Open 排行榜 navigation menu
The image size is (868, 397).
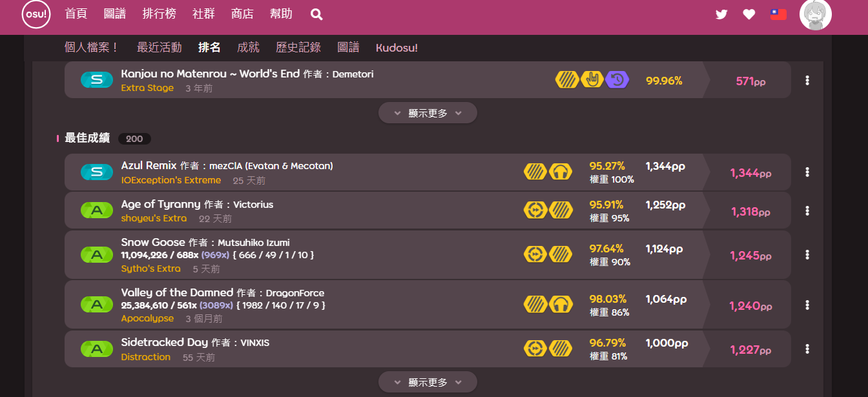pos(159,14)
